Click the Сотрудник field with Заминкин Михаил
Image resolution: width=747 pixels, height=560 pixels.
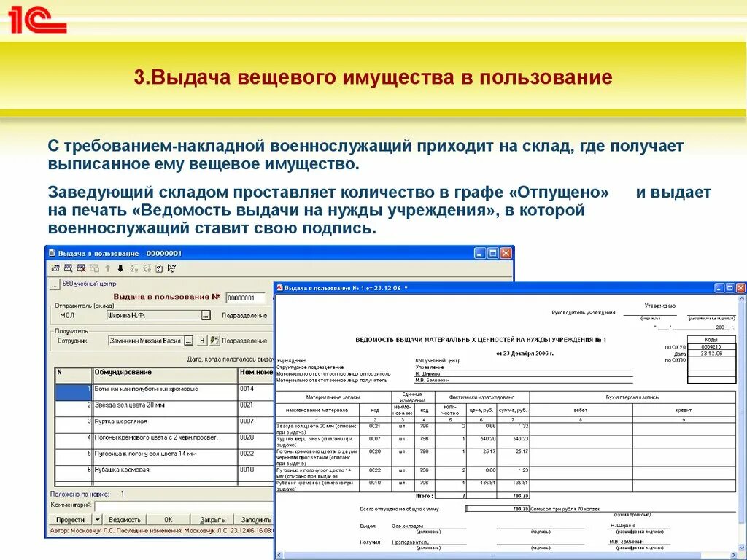[146, 341]
